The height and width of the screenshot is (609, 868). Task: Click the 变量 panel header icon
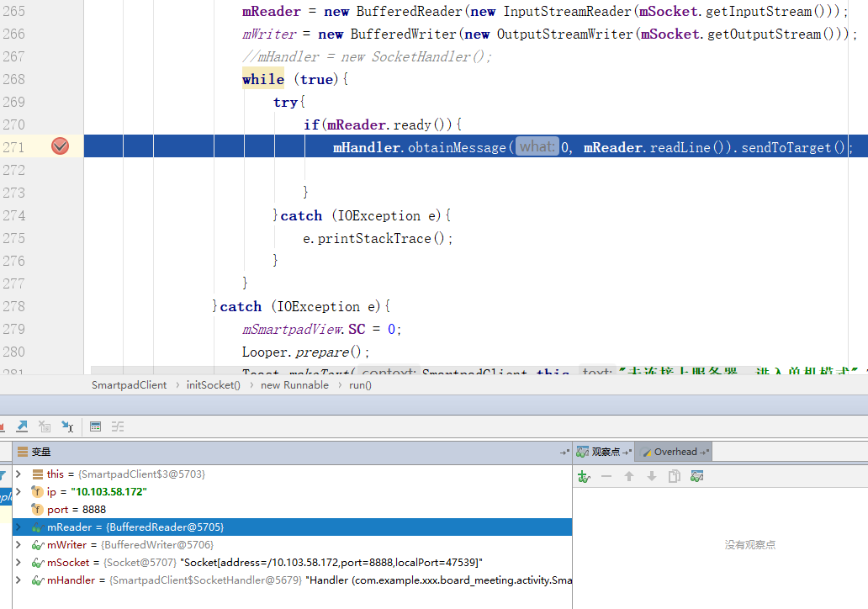pos(22,452)
